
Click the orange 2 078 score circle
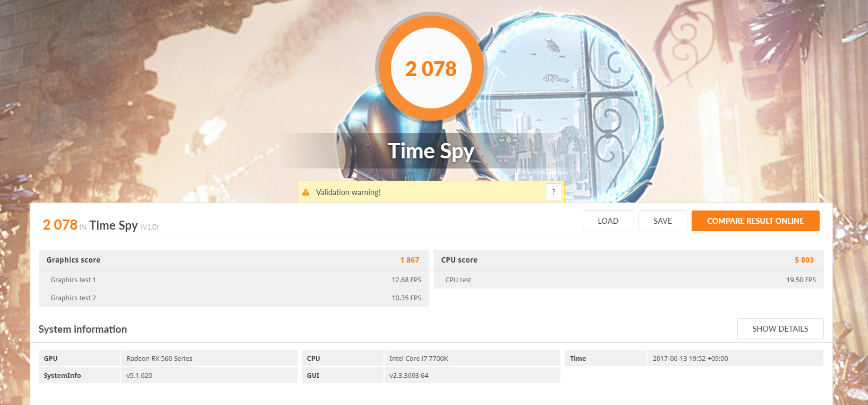[431, 68]
